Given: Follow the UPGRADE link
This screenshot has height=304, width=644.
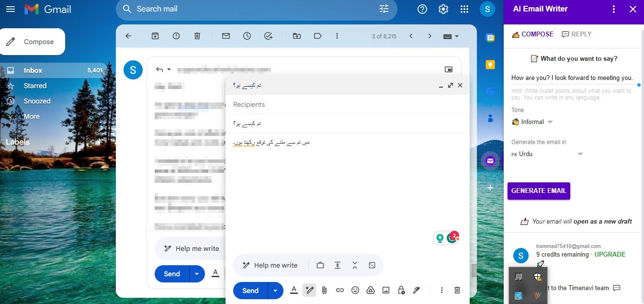Looking at the screenshot, I should (x=610, y=254).
